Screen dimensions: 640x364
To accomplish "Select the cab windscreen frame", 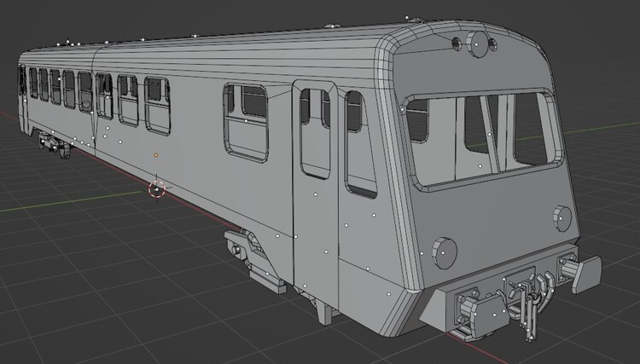I will coord(481,139).
